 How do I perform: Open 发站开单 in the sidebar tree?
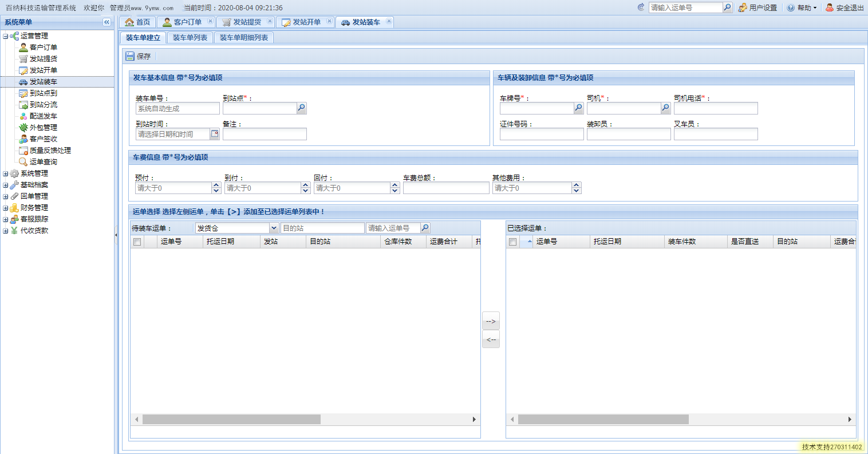[x=43, y=70]
